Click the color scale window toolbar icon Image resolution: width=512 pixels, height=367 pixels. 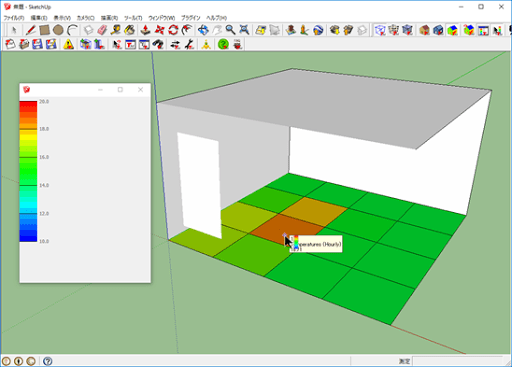point(483,30)
